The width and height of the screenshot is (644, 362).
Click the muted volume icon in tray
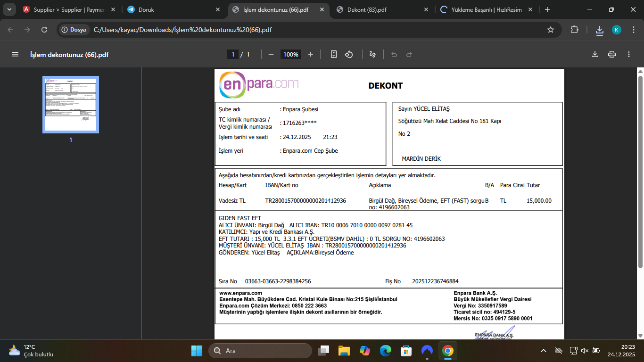coord(585,351)
